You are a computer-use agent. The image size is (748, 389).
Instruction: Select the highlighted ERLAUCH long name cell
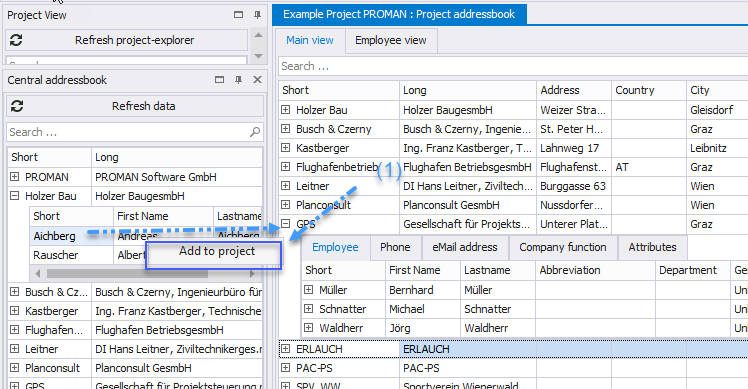click(468, 349)
